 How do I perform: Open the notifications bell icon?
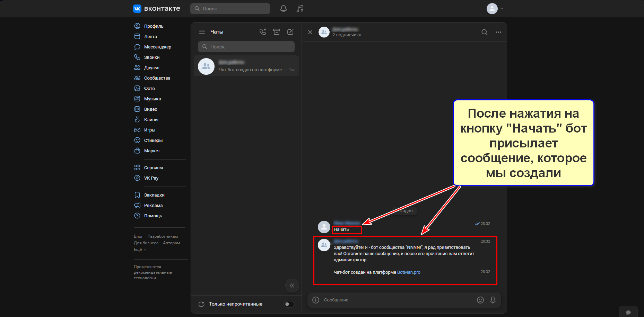click(x=284, y=9)
